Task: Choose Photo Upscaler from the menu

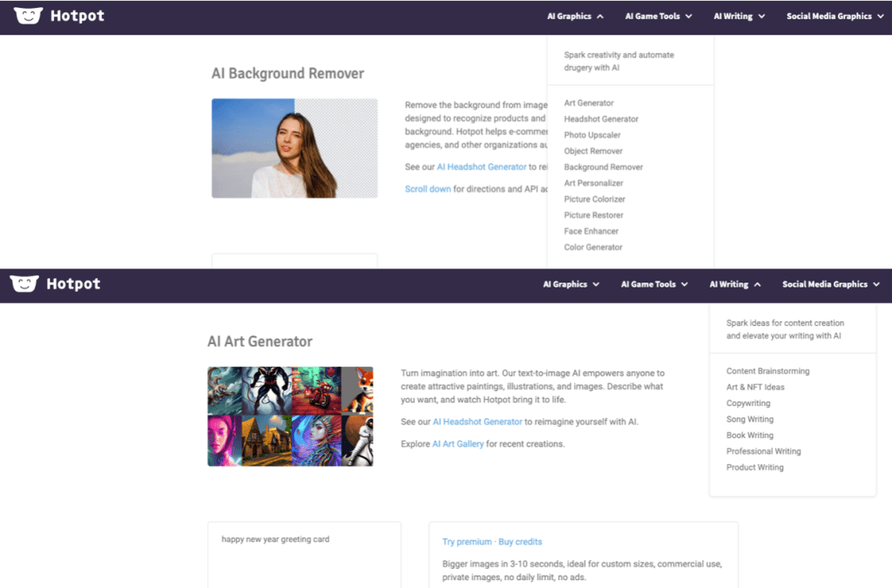Action: click(592, 135)
